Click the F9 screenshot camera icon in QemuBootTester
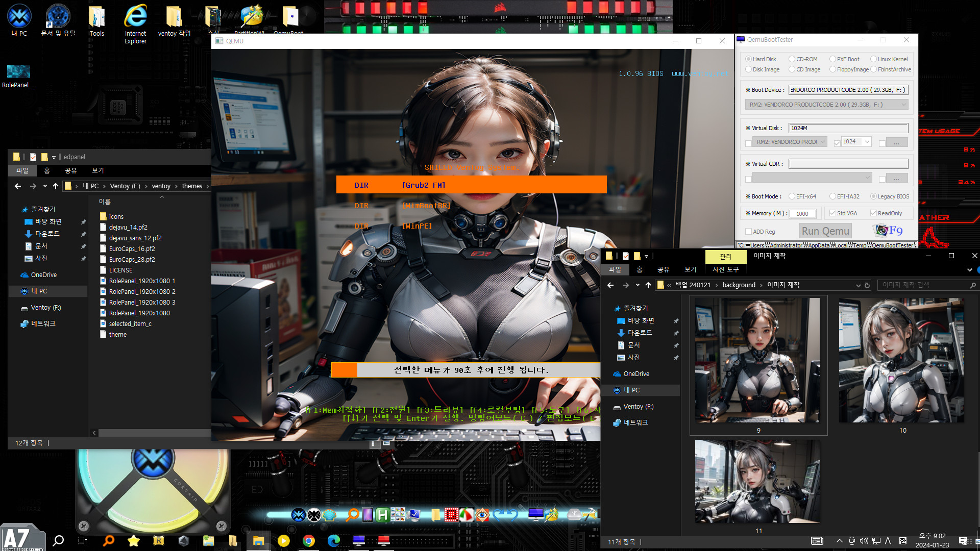The image size is (980, 551). tap(888, 231)
